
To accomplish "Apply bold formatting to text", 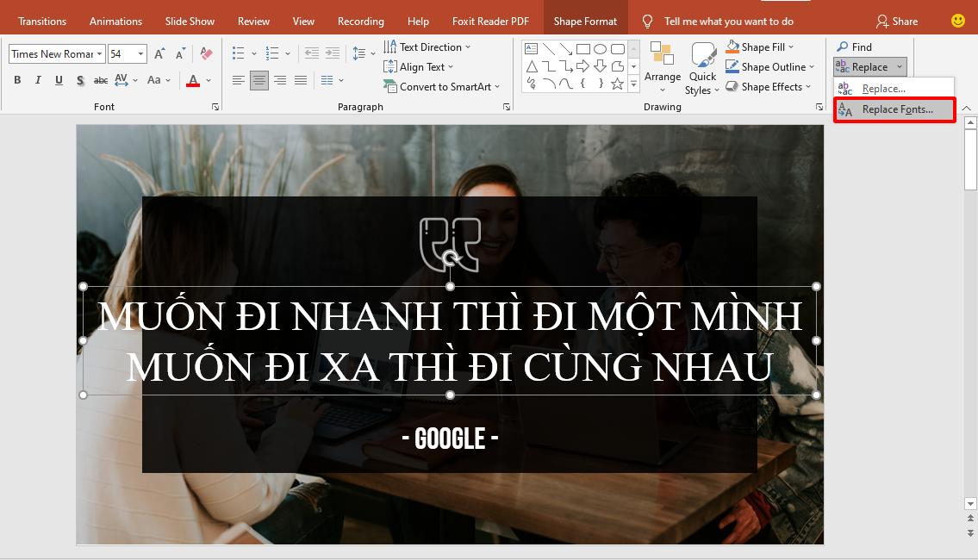I will click(x=17, y=80).
